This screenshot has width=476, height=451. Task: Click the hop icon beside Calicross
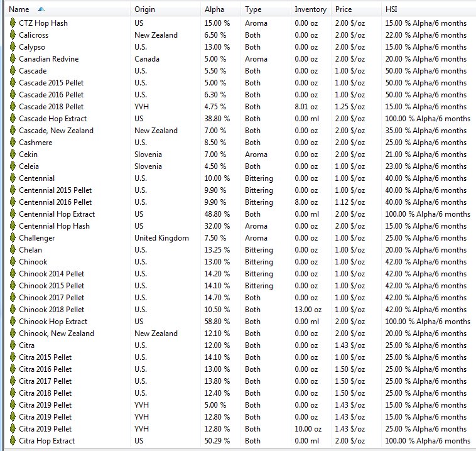tap(13, 35)
